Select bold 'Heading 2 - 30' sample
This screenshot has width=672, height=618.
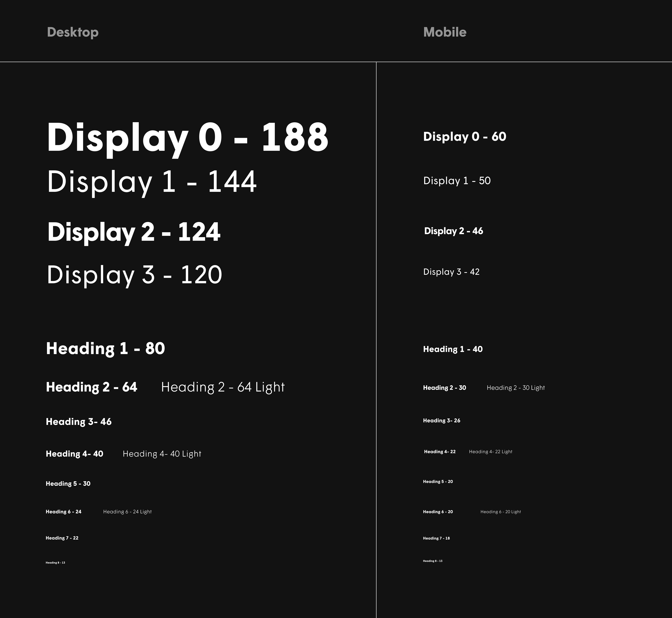click(x=445, y=388)
